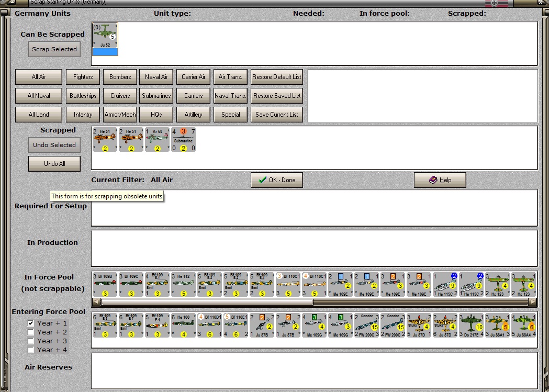Image resolution: width=549 pixels, height=392 pixels.
Task: Select the Ju 52 unit to scrap
Action: tap(105, 39)
